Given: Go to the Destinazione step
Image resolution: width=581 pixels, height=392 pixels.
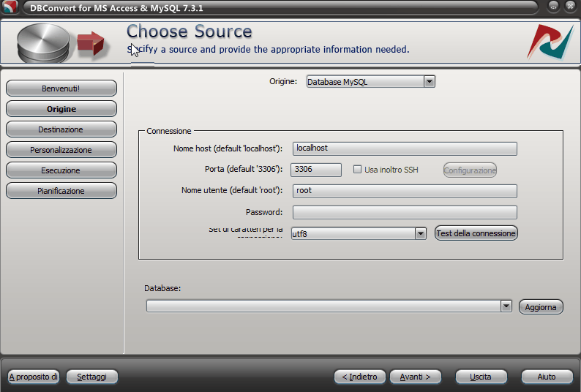Looking at the screenshot, I should (61, 129).
